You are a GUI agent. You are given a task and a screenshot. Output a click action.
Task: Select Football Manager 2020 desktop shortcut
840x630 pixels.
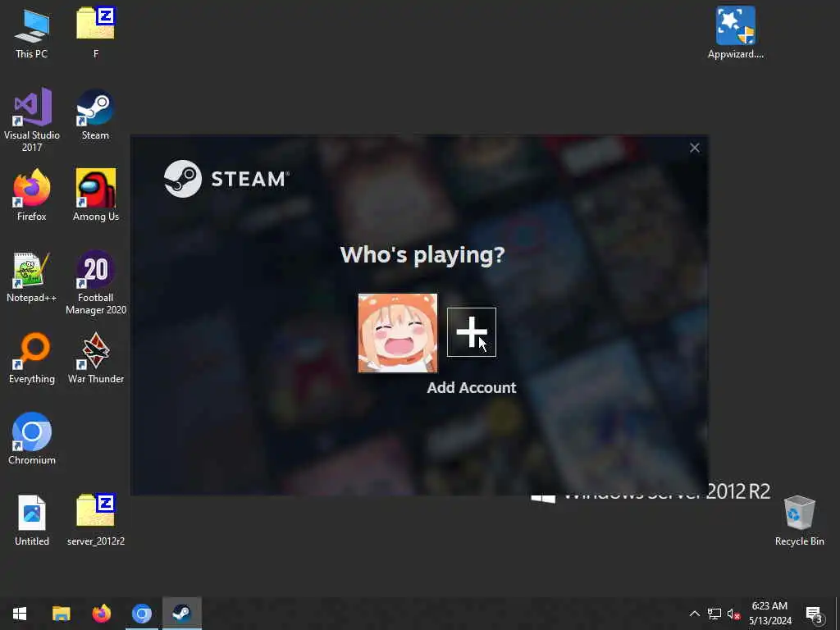(x=96, y=283)
